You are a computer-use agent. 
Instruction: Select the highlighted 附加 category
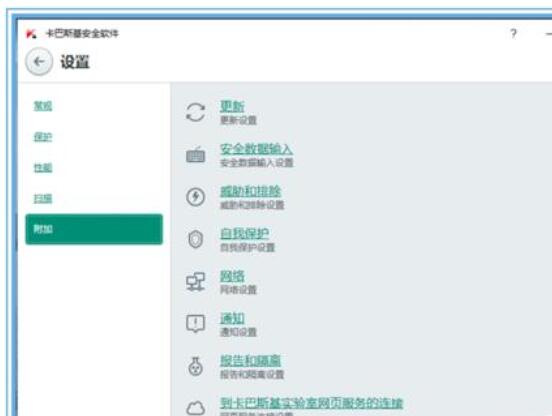[94, 229]
